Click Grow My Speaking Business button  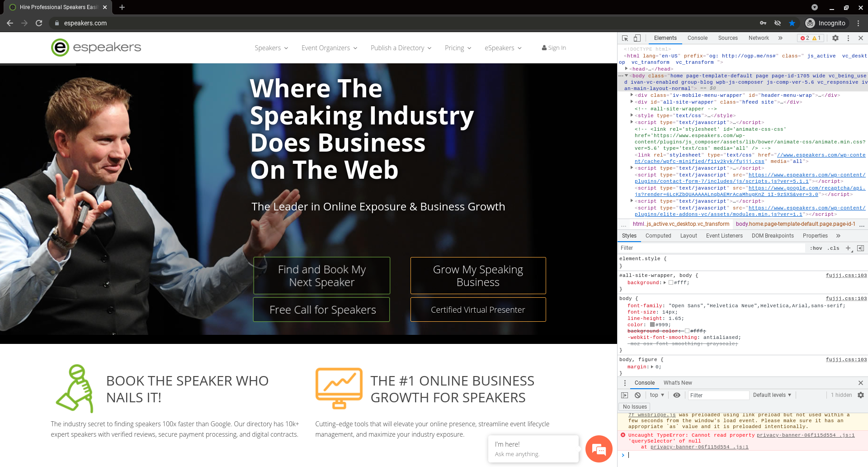pos(478,276)
